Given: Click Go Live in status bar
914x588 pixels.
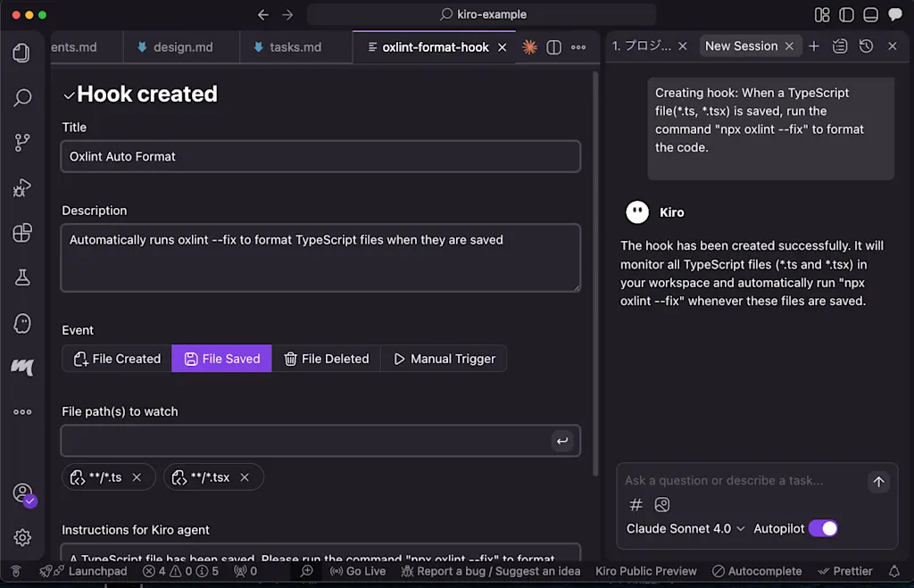Looking at the screenshot, I should click(x=358, y=571).
